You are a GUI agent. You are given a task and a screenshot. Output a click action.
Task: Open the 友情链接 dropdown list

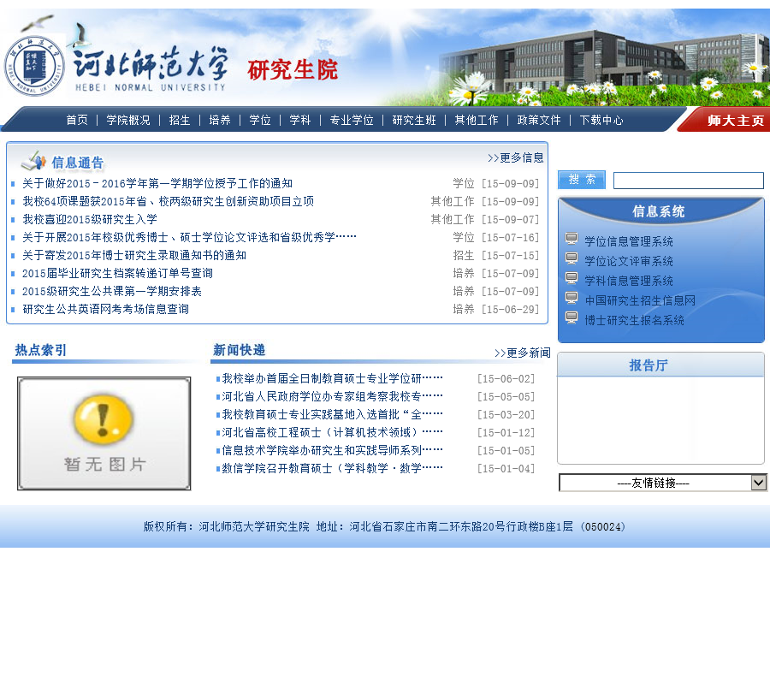click(662, 483)
